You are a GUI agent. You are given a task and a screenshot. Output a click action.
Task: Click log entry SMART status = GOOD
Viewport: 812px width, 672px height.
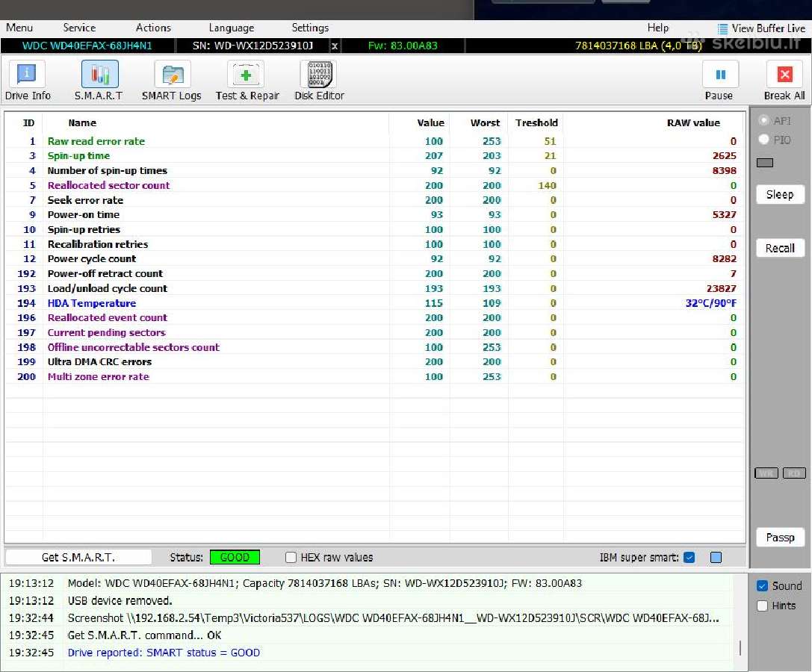[x=164, y=653]
